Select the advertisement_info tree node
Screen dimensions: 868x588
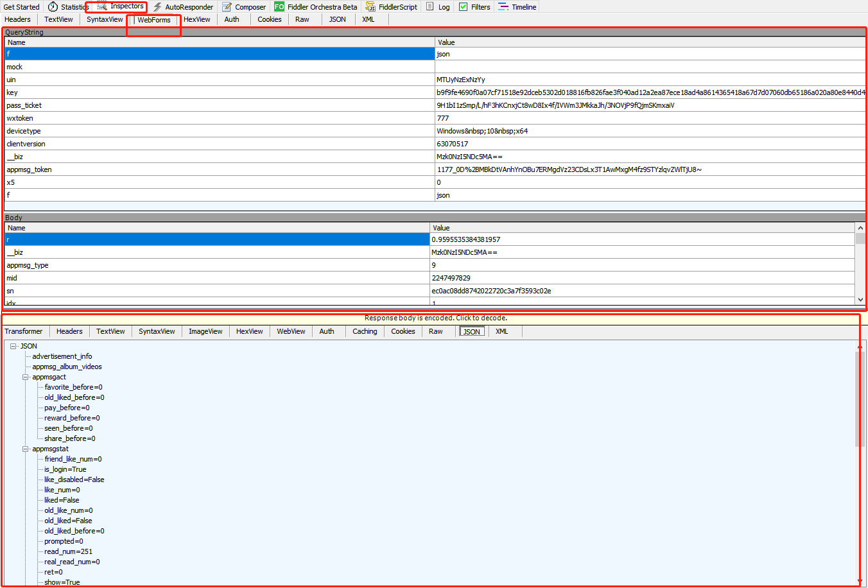[x=62, y=356]
